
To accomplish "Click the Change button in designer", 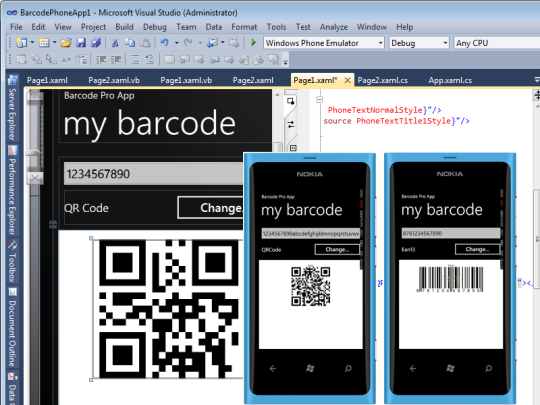I will (x=210, y=208).
